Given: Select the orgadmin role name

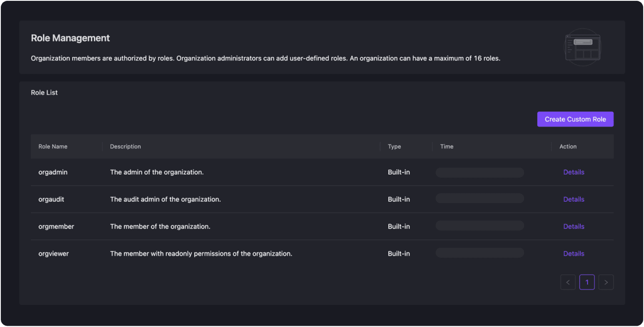Looking at the screenshot, I should 53,172.
